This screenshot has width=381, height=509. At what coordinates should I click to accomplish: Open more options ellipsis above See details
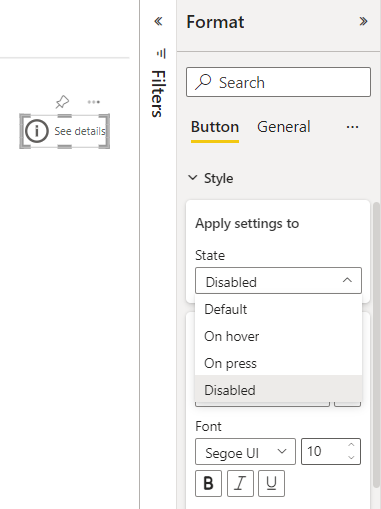point(94,102)
